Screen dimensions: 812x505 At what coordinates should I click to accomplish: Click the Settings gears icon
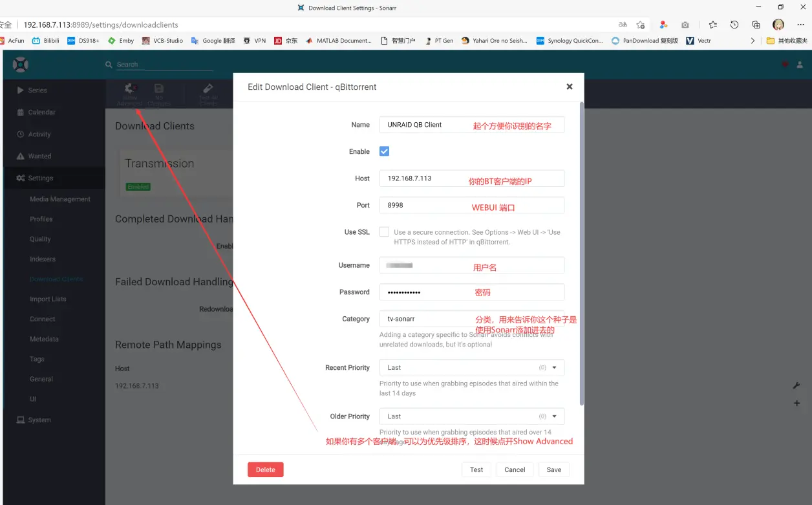point(21,178)
